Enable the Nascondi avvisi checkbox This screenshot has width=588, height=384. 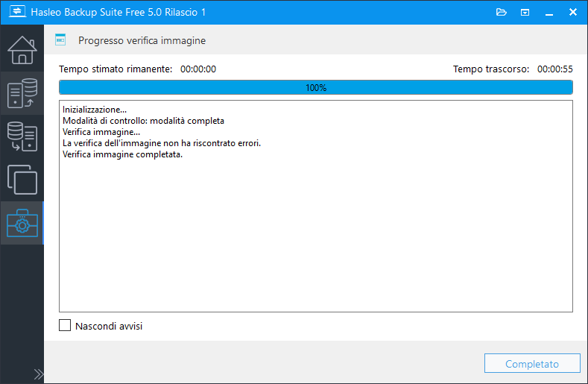coord(65,325)
